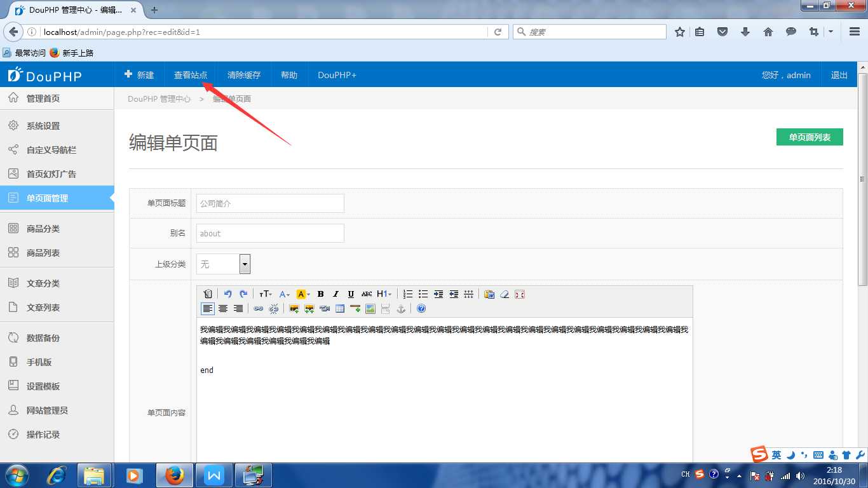Click the green 单页面列表 button

coord(810,137)
